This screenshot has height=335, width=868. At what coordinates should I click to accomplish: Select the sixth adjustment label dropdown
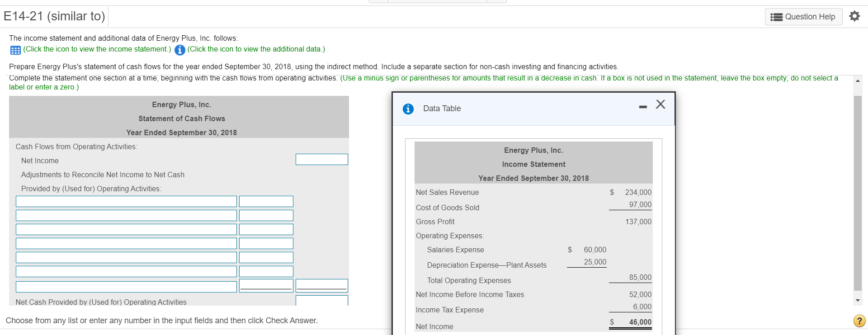point(126,272)
